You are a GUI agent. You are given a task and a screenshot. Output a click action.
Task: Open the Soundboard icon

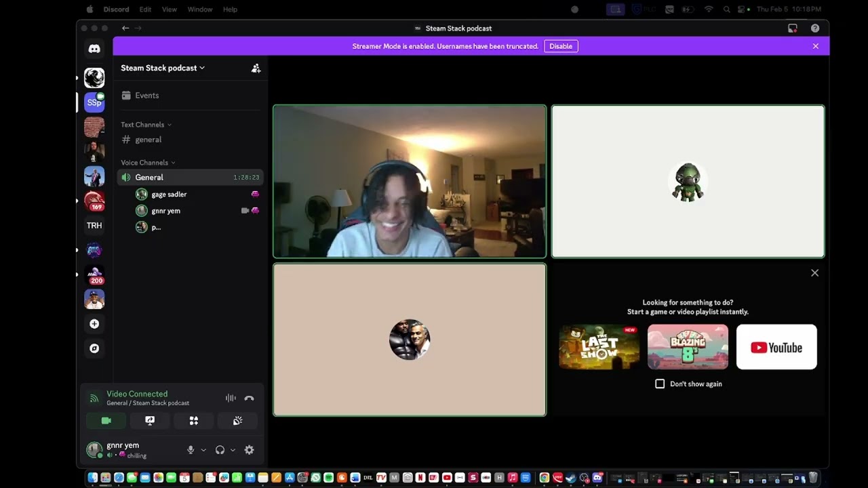coord(237,421)
